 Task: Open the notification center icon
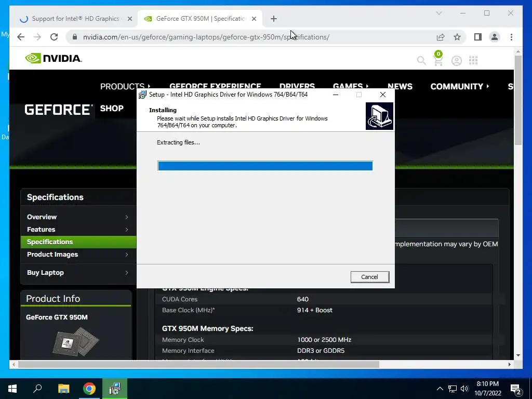(x=516, y=389)
